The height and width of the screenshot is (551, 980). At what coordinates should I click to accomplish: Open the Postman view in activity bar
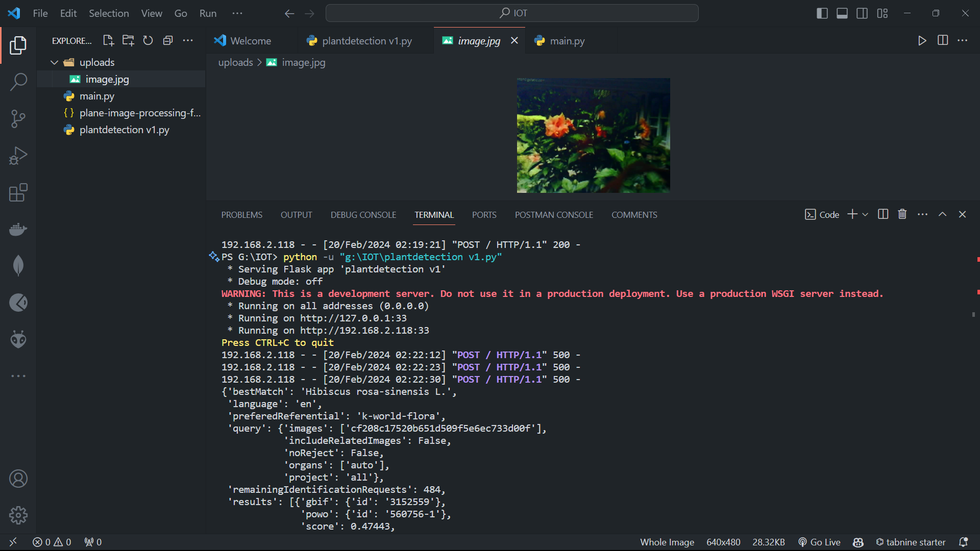tap(18, 303)
